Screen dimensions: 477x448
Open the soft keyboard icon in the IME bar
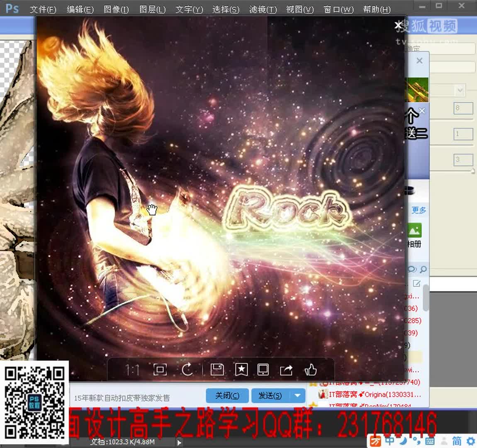click(x=430, y=441)
